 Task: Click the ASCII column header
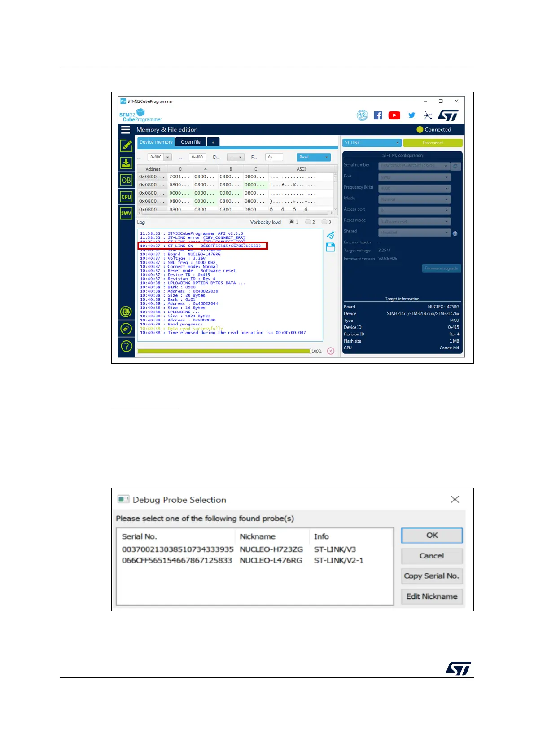[302, 169]
